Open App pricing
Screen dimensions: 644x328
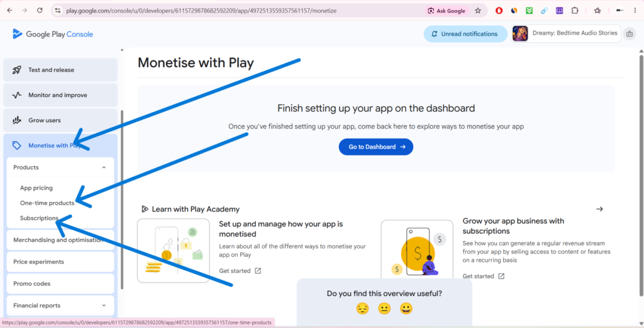(36, 188)
